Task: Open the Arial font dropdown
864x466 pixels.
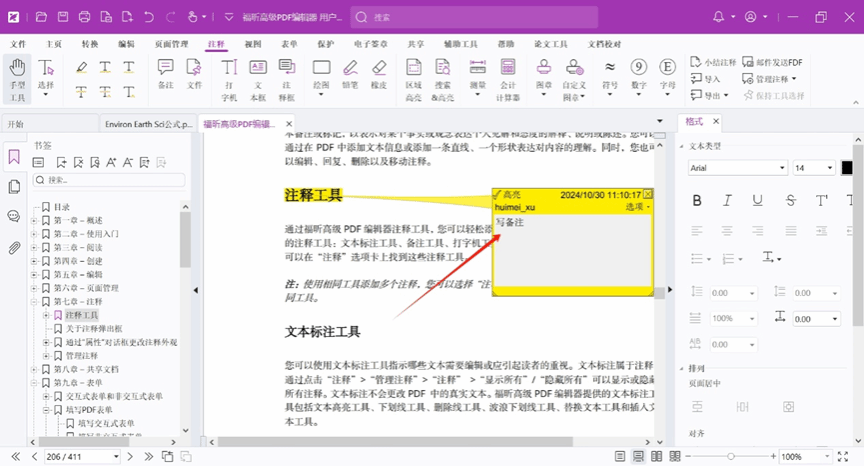Action: click(737, 168)
